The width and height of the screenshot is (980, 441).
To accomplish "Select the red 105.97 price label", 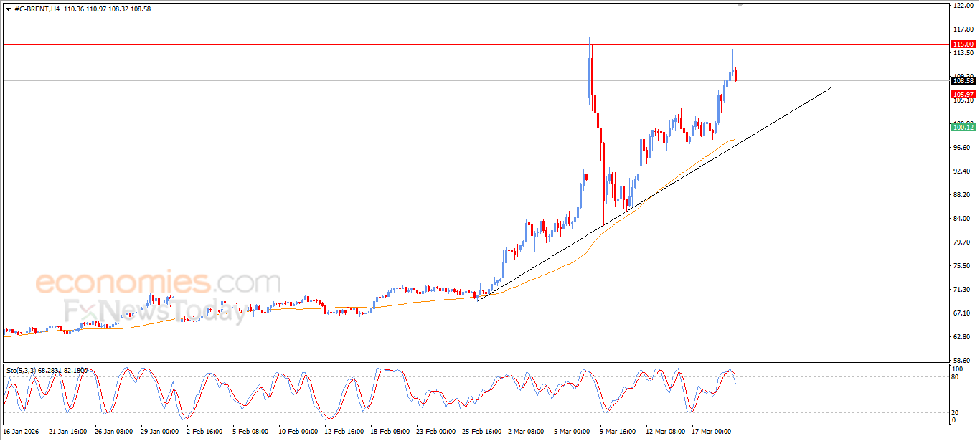I will click(x=962, y=95).
